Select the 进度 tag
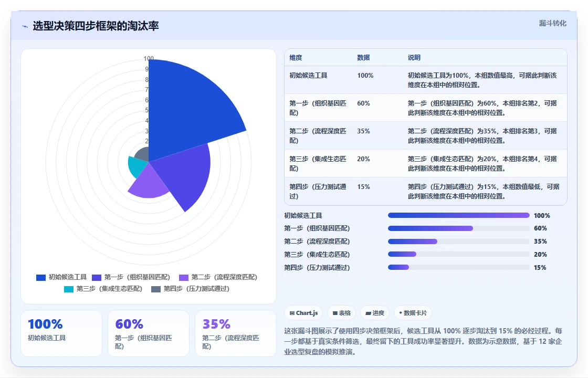Screen dimensions: 588x378 click(x=375, y=313)
